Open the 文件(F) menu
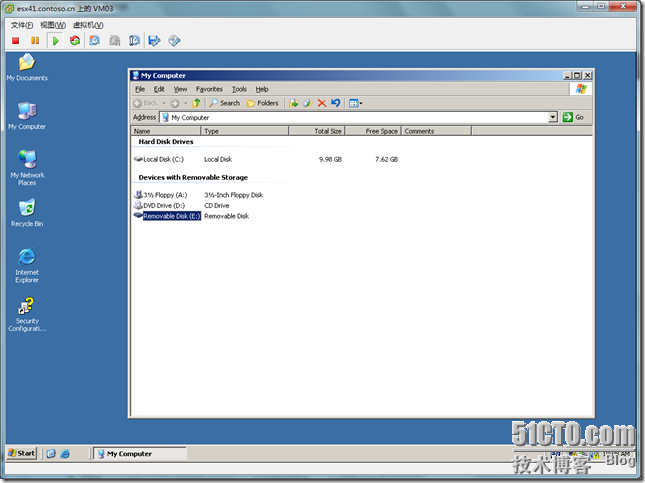 coord(22,25)
